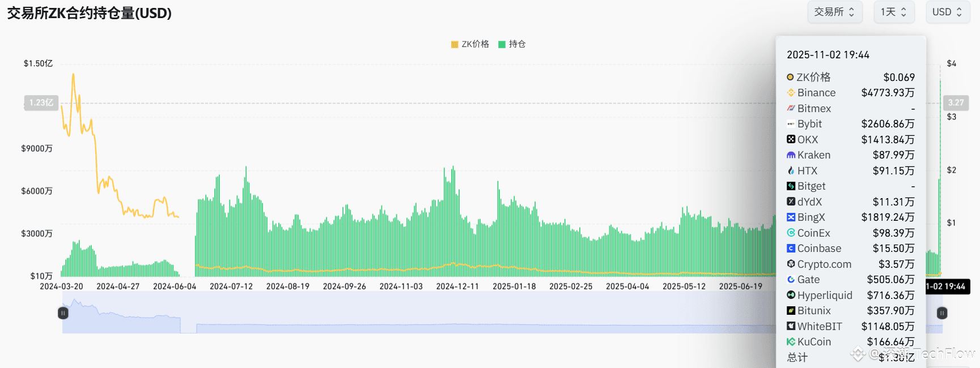
Task: Click the Gate logo icon
Action: pyautogui.click(x=791, y=280)
